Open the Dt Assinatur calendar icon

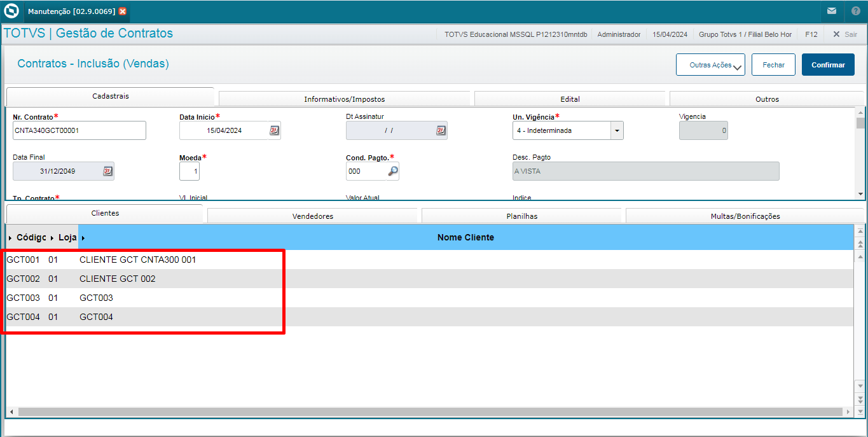point(441,130)
